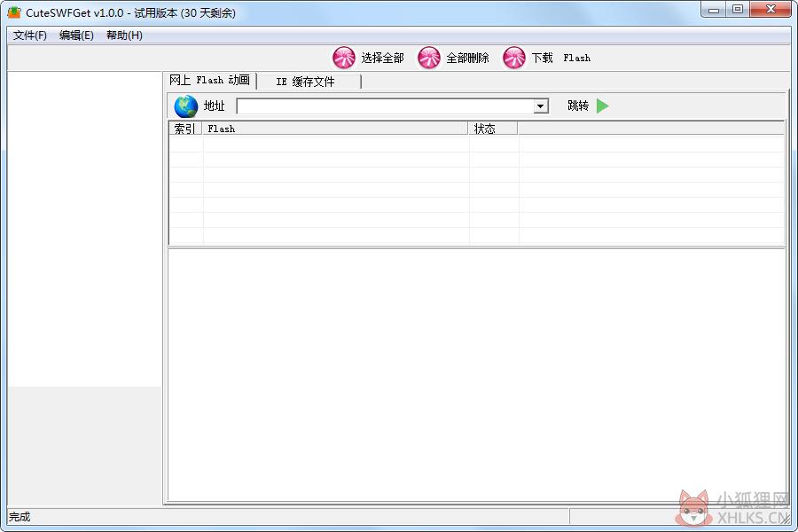The width and height of the screenshot is (798, 532).
Task: Switch to the IE Cache Files (IE 缓存文件) tab
Action: [309, 82]
